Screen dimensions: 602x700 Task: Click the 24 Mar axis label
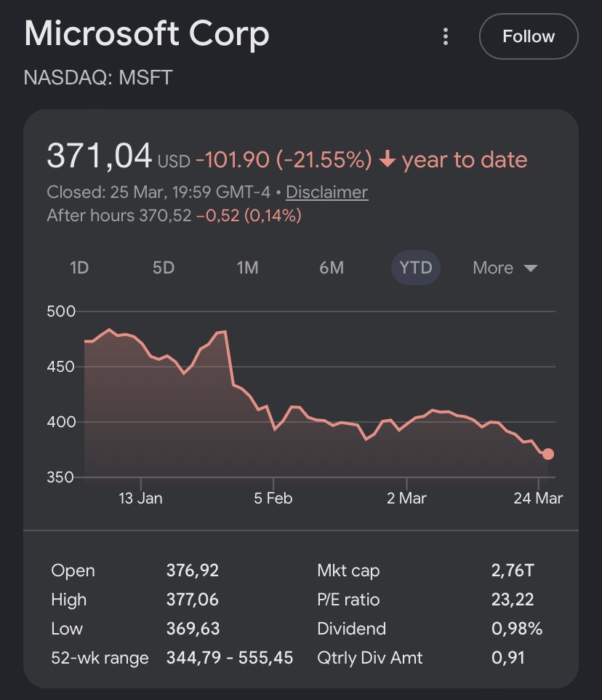point(538,498)
